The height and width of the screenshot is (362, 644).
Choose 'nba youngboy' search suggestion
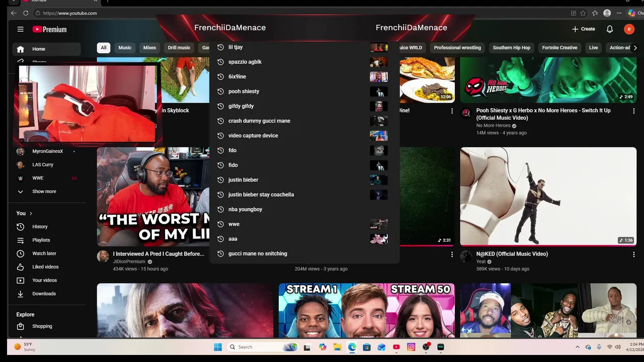304,209
